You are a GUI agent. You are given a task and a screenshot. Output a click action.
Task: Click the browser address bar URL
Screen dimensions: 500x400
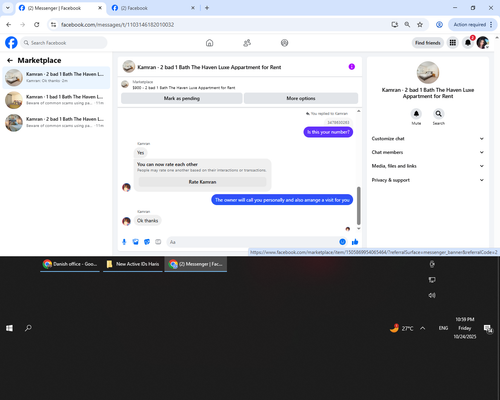(117, 25)
